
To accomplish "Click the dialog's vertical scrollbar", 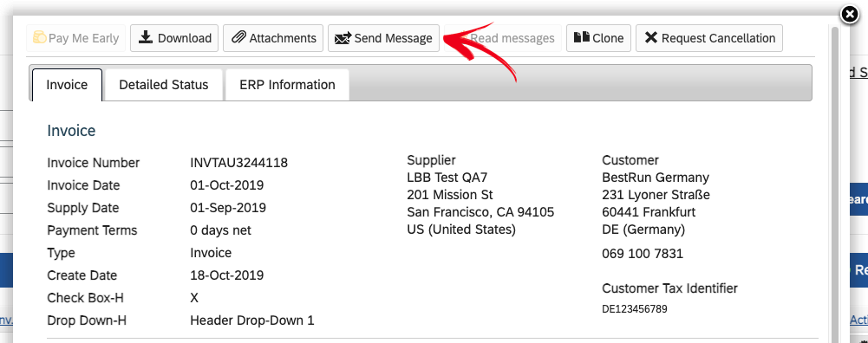I will click(x=835, y=183).
